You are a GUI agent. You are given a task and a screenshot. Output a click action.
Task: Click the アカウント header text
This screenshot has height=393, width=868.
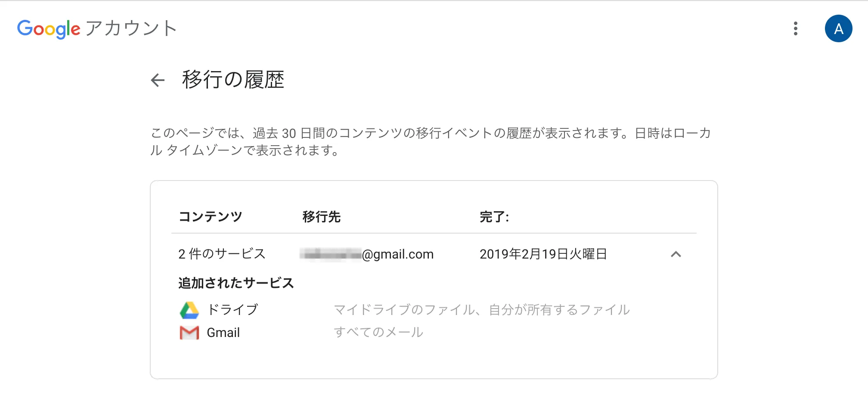pos(131,29)
